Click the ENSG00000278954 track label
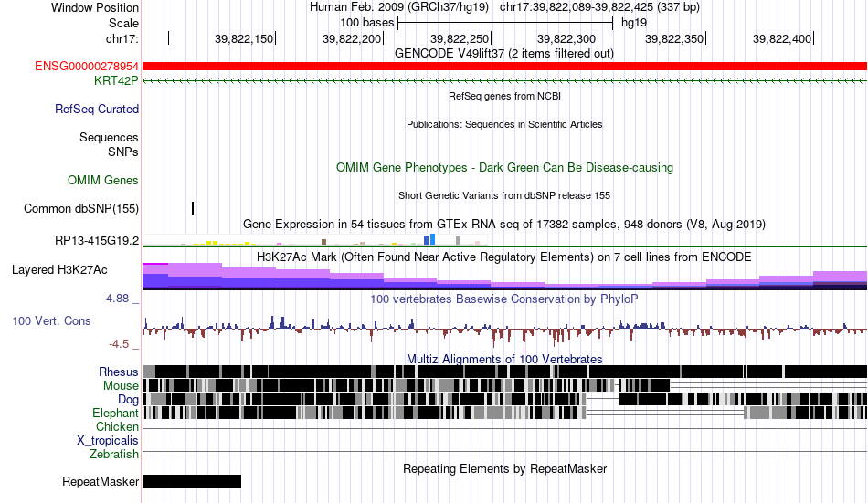868x503 pixels. [x=87, y=67]
